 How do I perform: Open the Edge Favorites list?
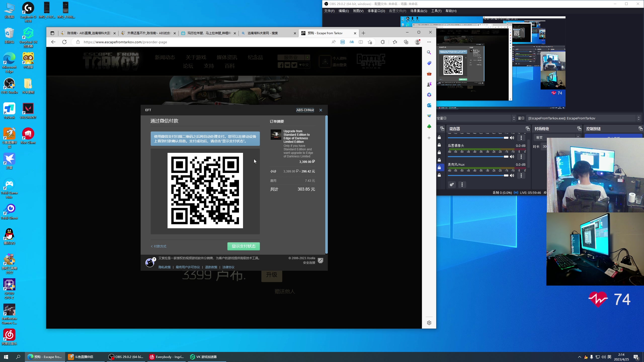click(x=395, y=42)
